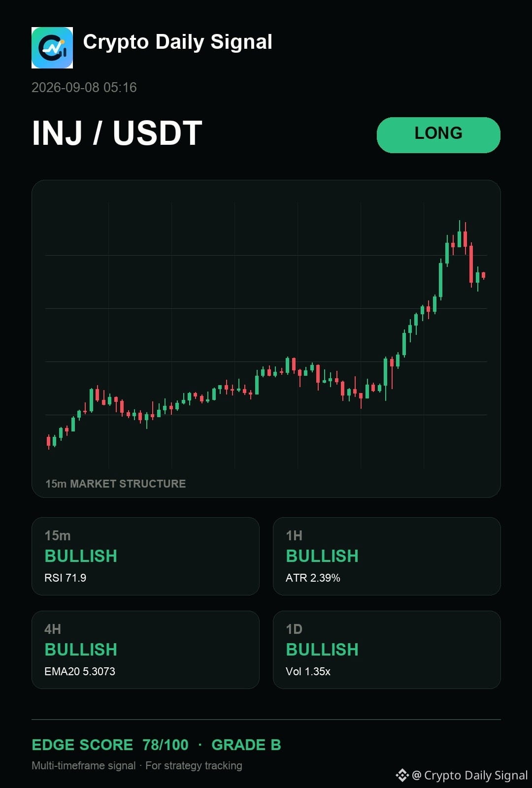This screenshot has height=788, width=532.
Task: Click the Binance watermark diamond icon
Action: [402, 775]
